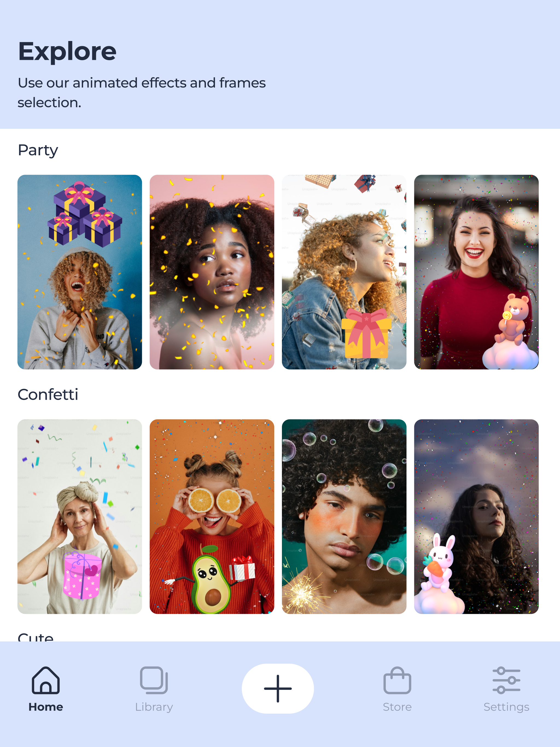Choose the yellow petals Party effect
Screen dimensions: 560x747
click(212, 272)
